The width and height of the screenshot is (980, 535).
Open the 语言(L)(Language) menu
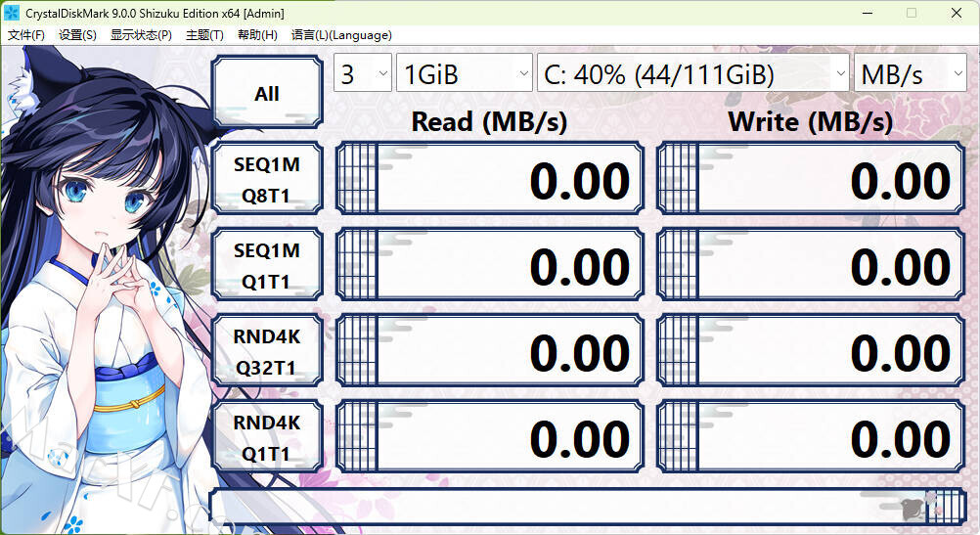(x=342, y=35)
